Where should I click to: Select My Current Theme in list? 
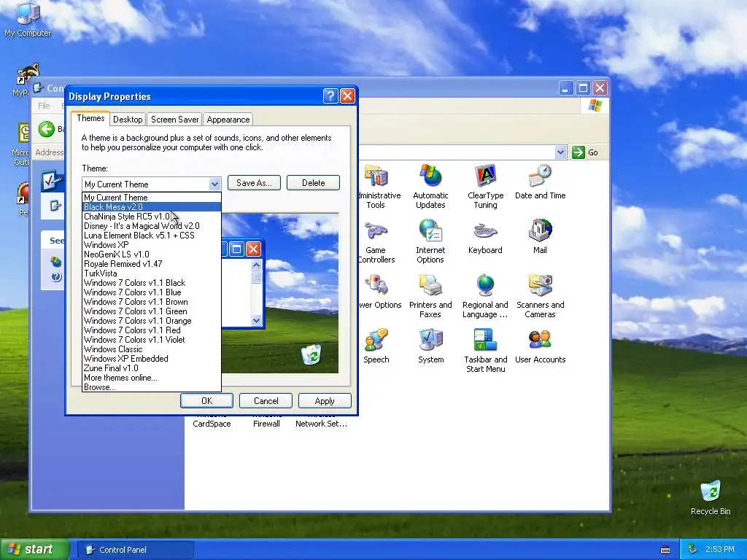click(152, 197)
